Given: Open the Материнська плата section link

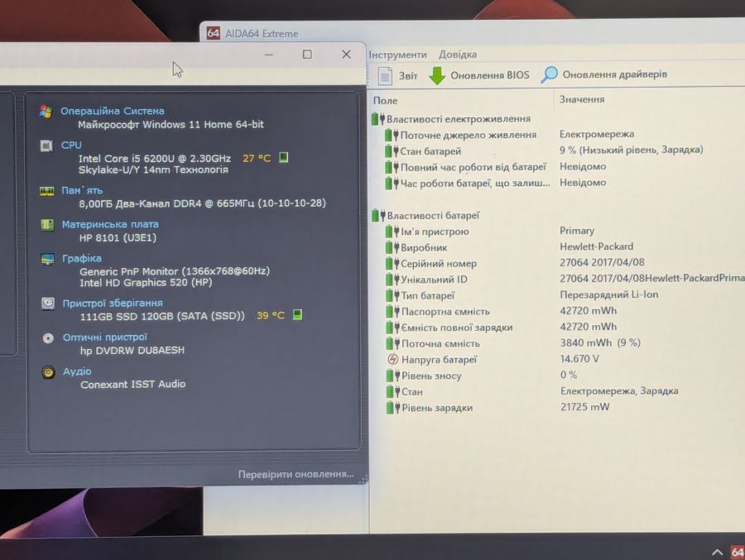Looking at the screenshot, I should (x=110, y=224).
